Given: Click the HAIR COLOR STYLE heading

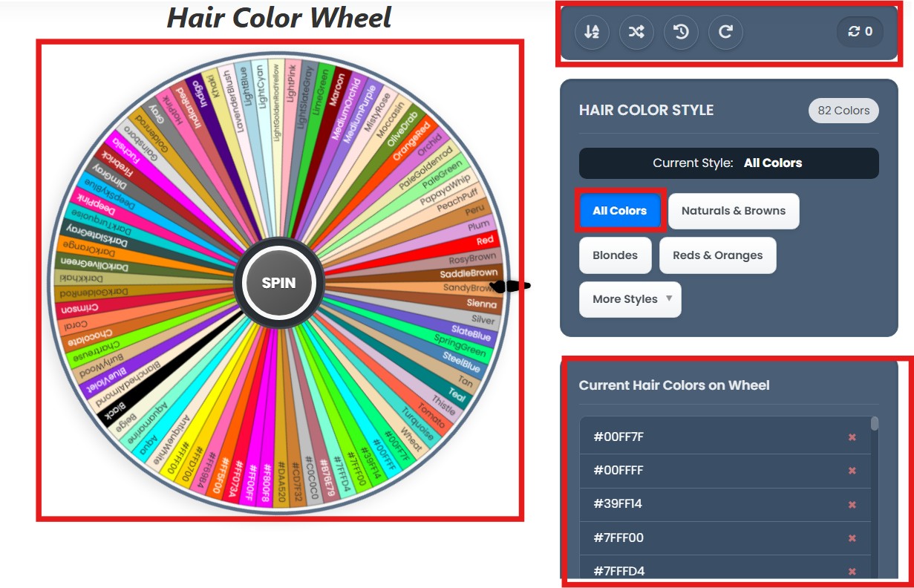Looking at the screenshot, I should tap(646, 111).
